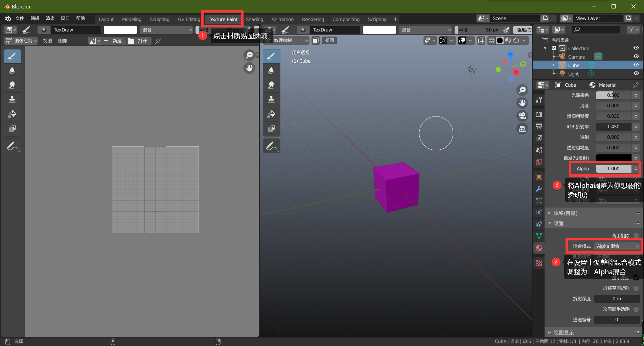Toggle Collection's exclude checkbox in outliner
This screenshot has height=346, width=644.
tap(554, 48)
